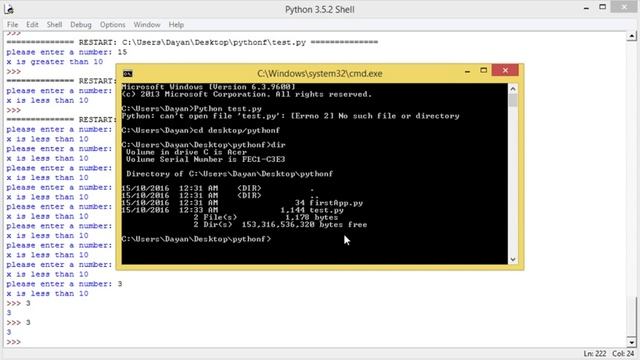Click 'Microsoft Windows [Version 6.3.9600]' line
The height and width of the screenshot is (360, 640).
(208, 87)
